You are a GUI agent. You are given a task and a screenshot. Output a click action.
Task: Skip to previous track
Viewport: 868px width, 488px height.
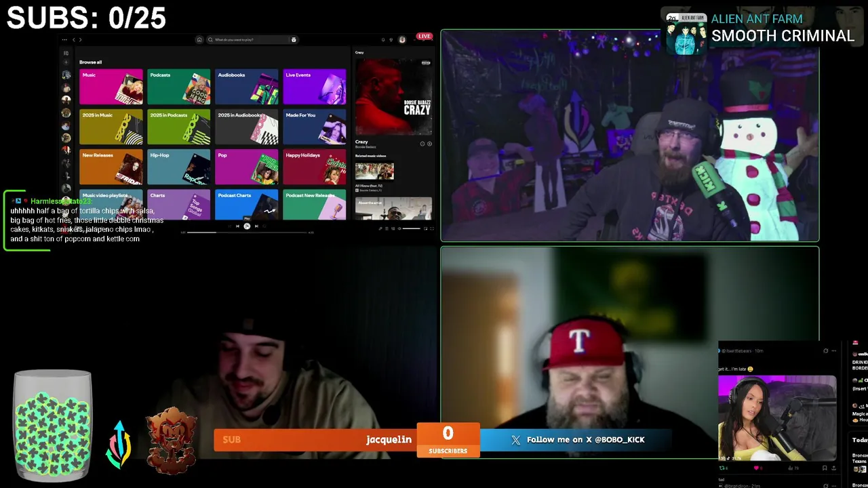tap(237, 226)
